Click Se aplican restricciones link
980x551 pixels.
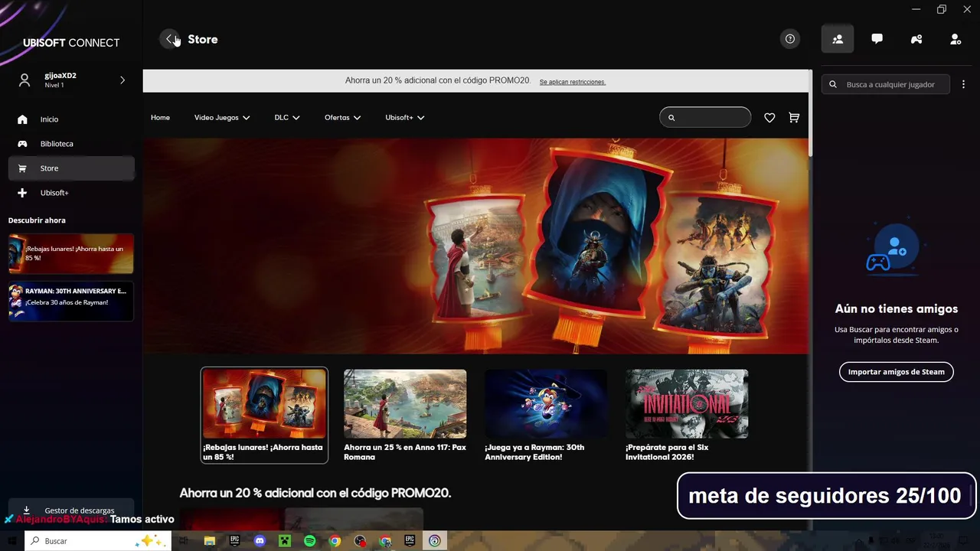572,82
